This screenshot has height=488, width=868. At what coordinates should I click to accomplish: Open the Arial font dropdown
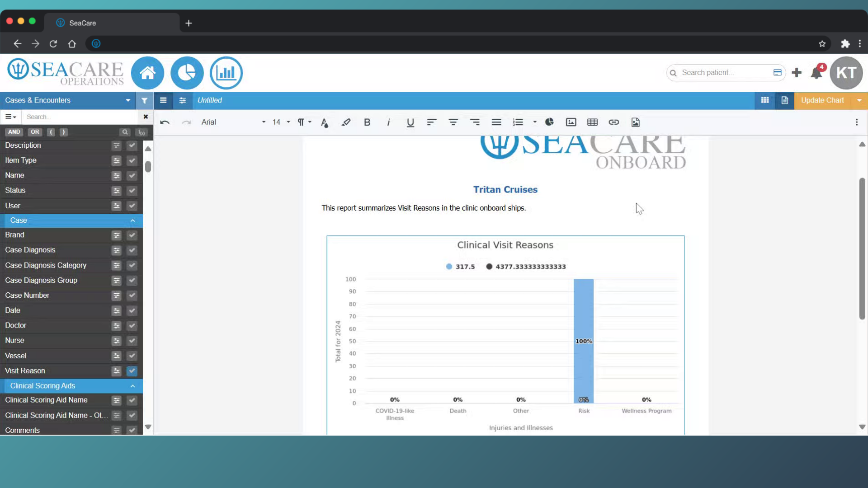[233, 122]
